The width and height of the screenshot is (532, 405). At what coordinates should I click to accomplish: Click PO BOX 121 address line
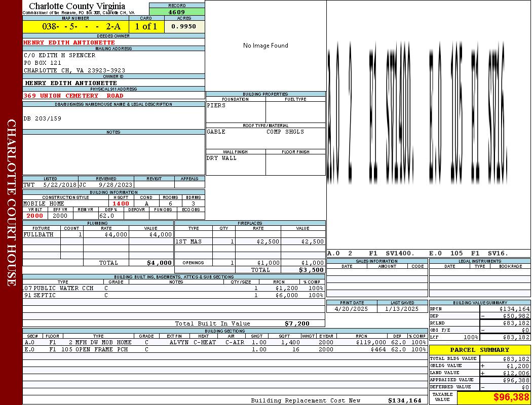pos(43,63)
